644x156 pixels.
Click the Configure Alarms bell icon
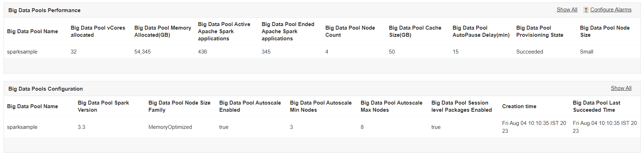point(586,10)
